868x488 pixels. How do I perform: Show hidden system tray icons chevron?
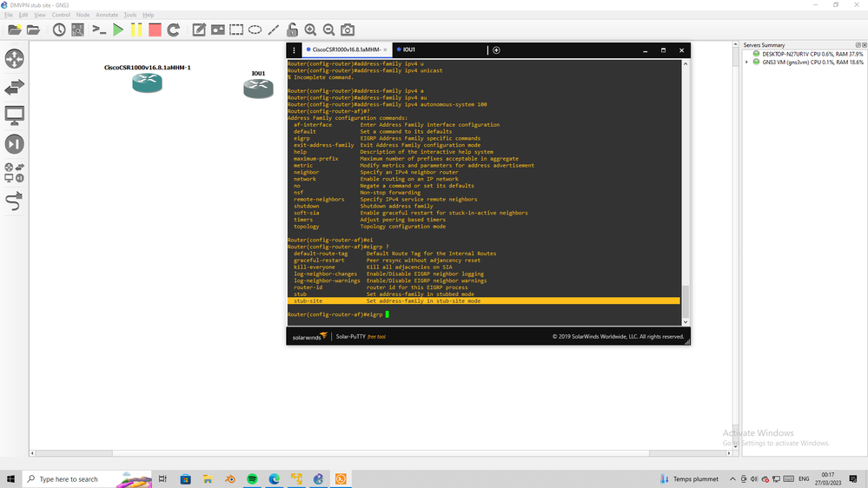click(732, 478)
